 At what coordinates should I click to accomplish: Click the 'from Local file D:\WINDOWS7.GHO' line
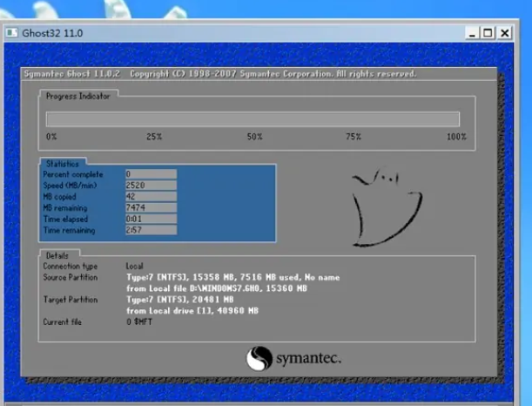coord(217,288)
